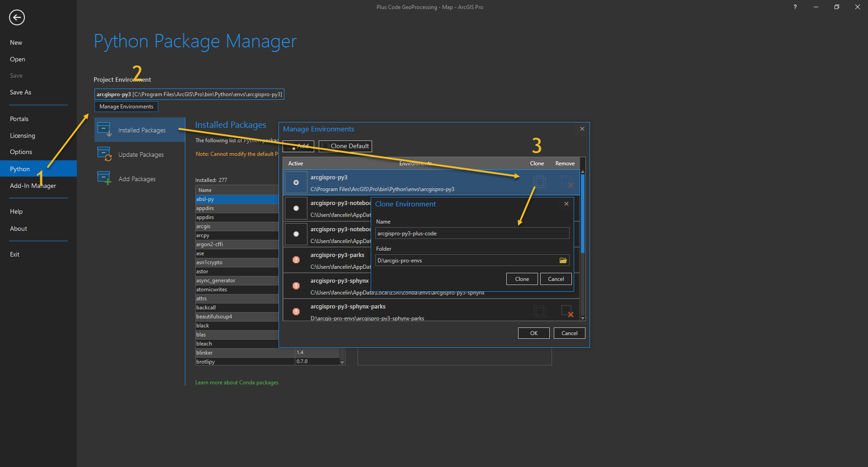The height and width of the screenshot is (467, 868).
Task: Click the Clone Default button
Action: (x=345, y=146)
